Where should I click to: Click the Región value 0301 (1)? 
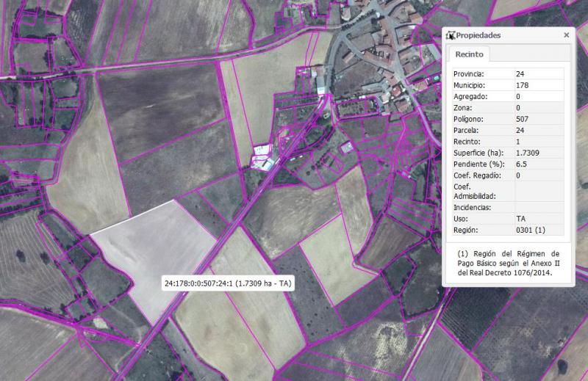[529, 231]
